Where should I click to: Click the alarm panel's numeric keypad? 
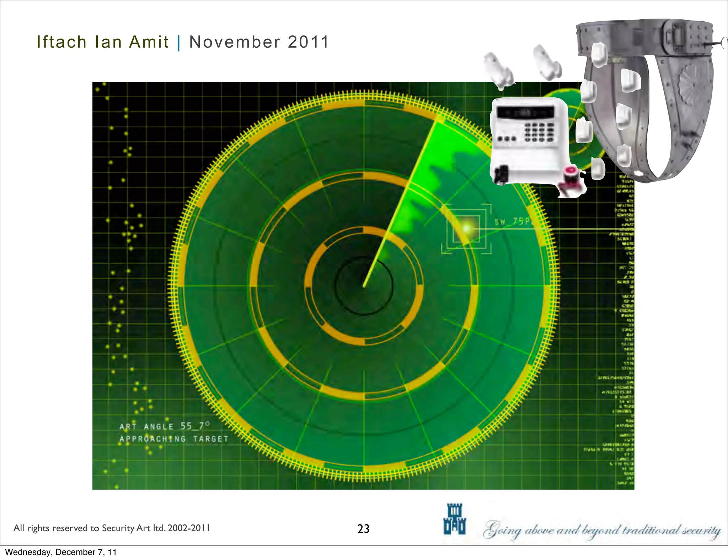[x=539, y=132]
